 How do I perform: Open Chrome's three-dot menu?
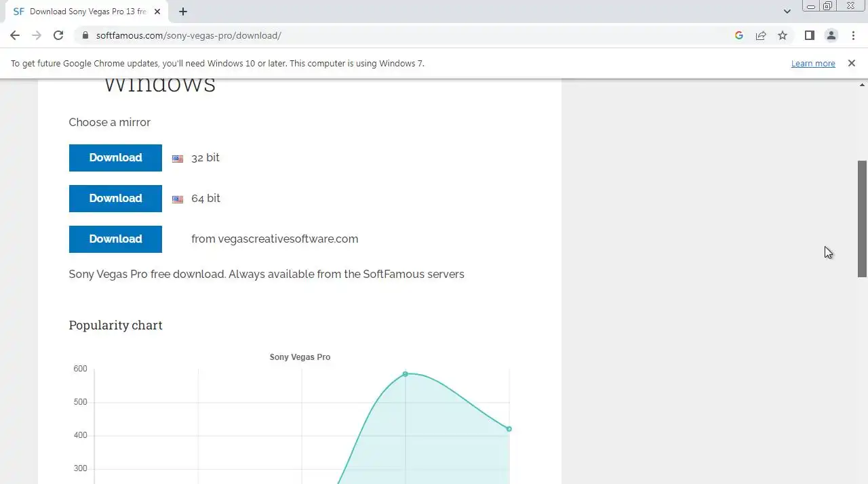coord(853,35)
